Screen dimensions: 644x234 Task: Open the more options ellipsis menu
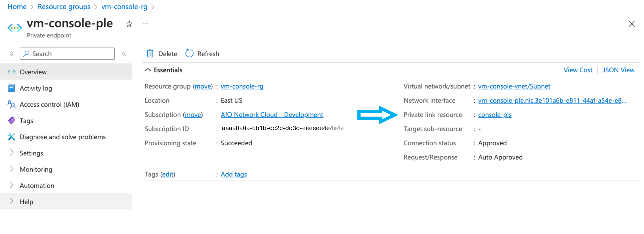(146, 24)
